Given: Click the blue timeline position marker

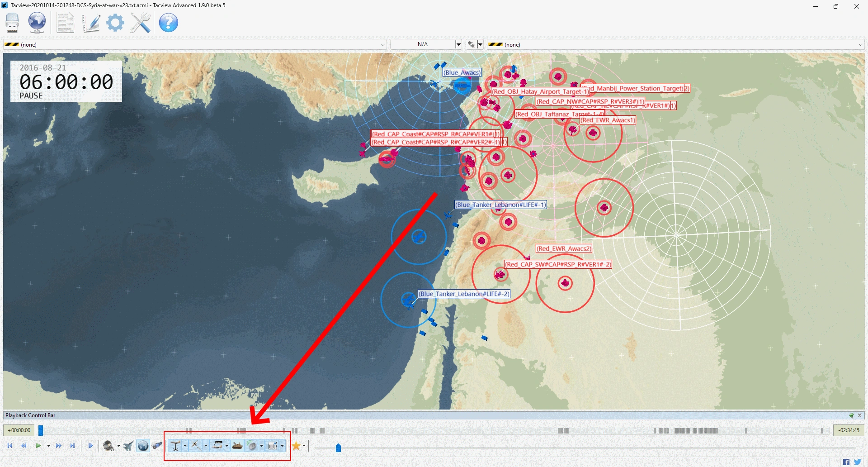Looking at the screenshot, I should [x=41, y=430].
